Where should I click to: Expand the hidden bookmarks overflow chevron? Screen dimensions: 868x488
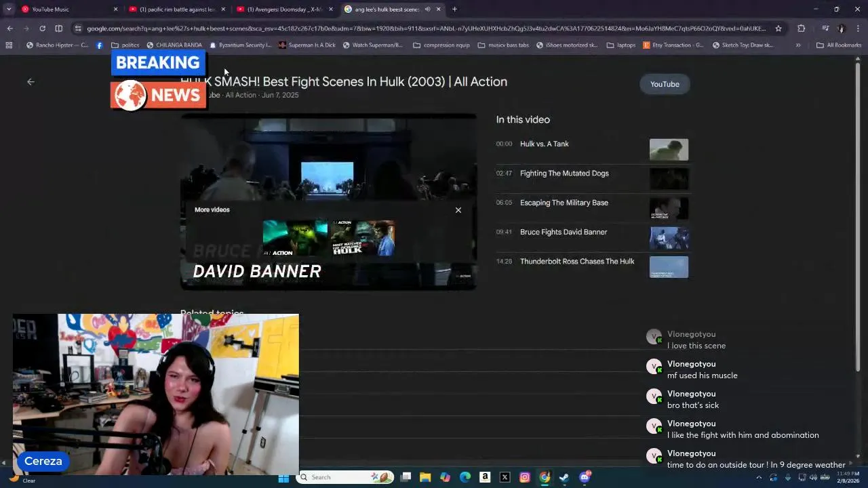click(x=798, y=45)
